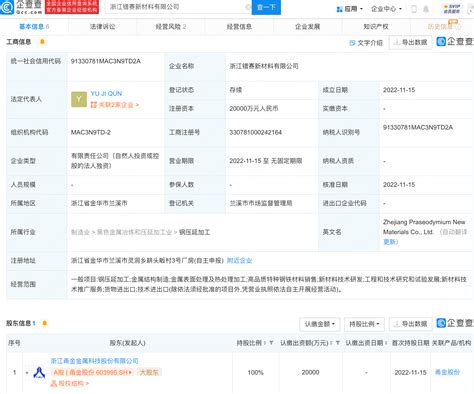Click the shareholder company logo icon

point(39,372)
